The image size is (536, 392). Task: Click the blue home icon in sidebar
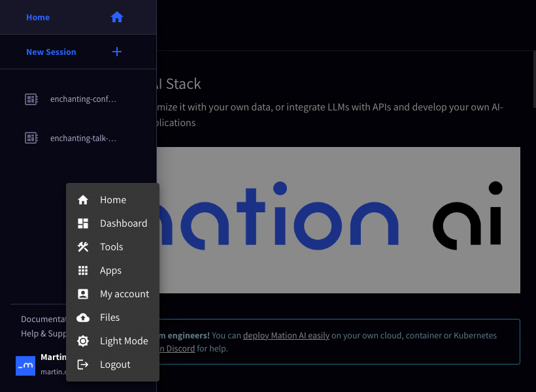(116, 17)
